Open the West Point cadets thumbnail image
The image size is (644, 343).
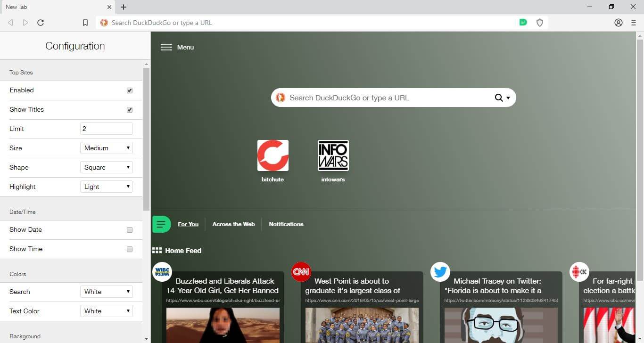click(x=362, y=325)
